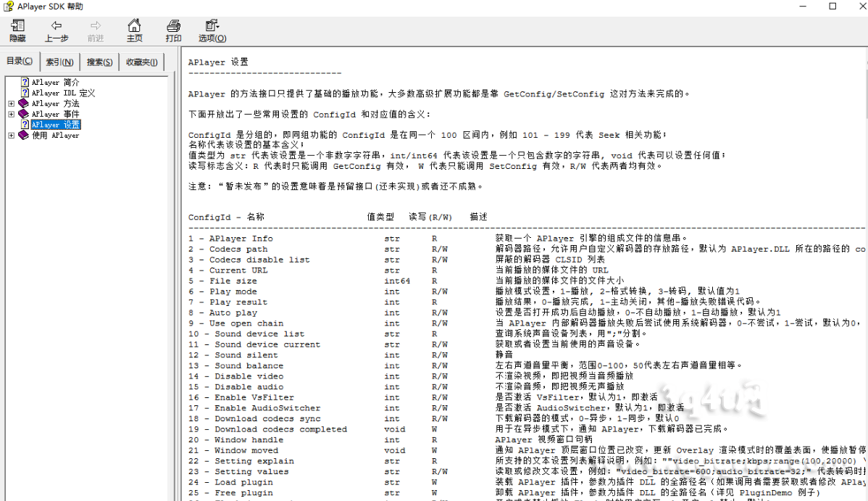Switch to the 索引 (Index) tab

click(59, 62)
